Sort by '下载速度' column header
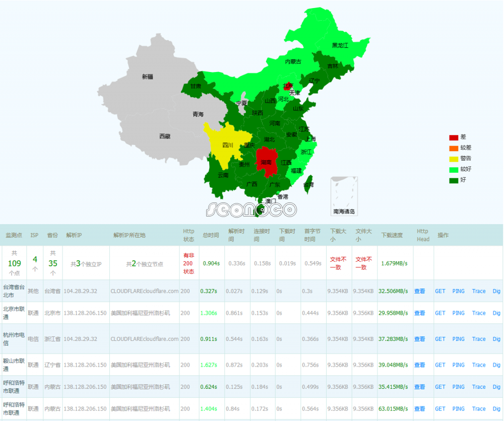 (x=392, y=235)
